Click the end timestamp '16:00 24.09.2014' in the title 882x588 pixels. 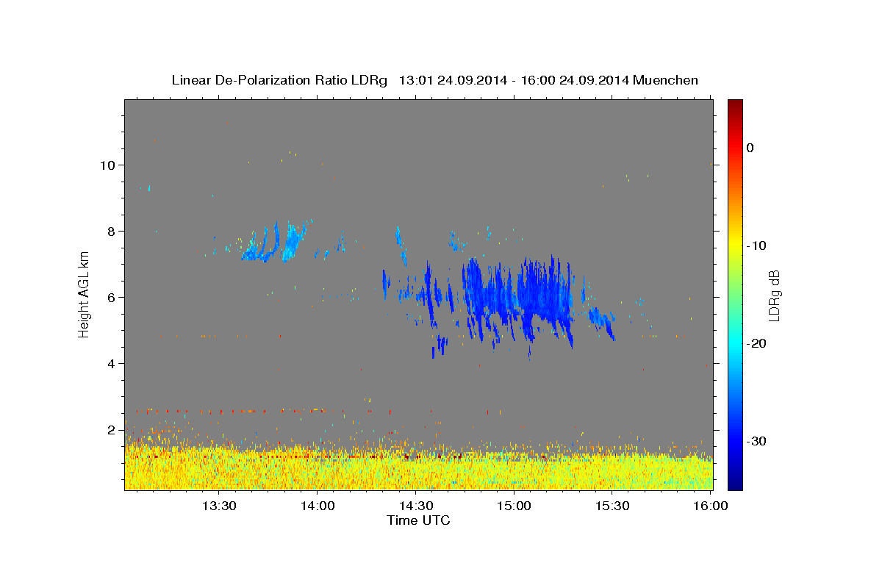(575, 80)
